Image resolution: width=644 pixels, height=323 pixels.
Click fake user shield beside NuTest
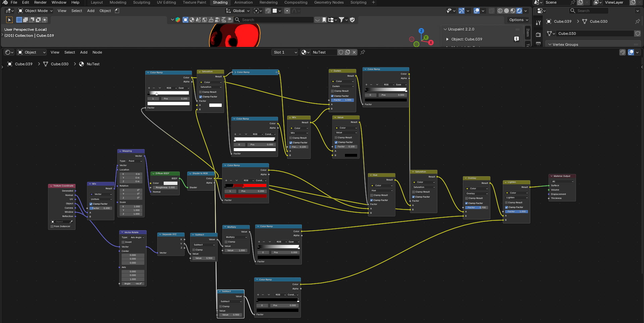pyautogui.click(x=341, y=52)
